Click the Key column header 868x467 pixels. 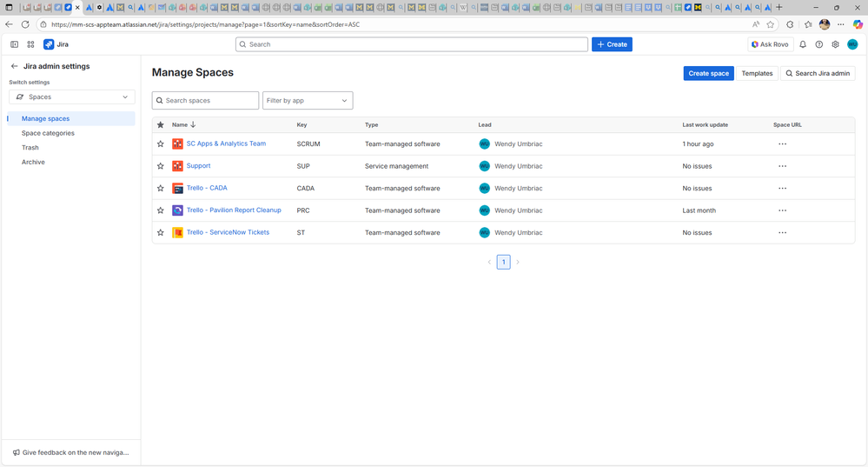(301, 124)
